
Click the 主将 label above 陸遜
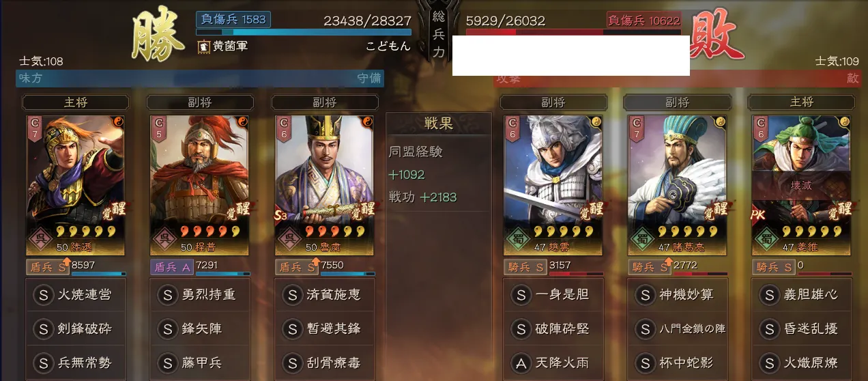(x=75, y=102)
